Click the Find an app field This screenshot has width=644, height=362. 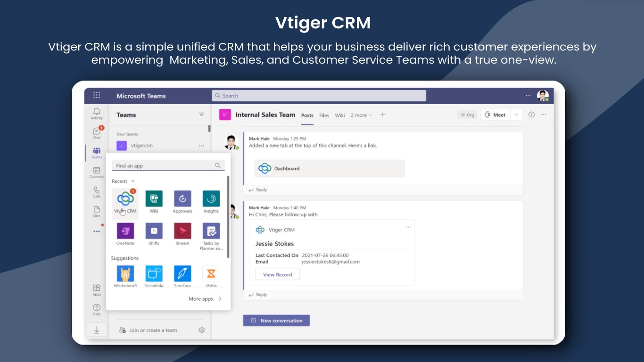coord(168,165)
